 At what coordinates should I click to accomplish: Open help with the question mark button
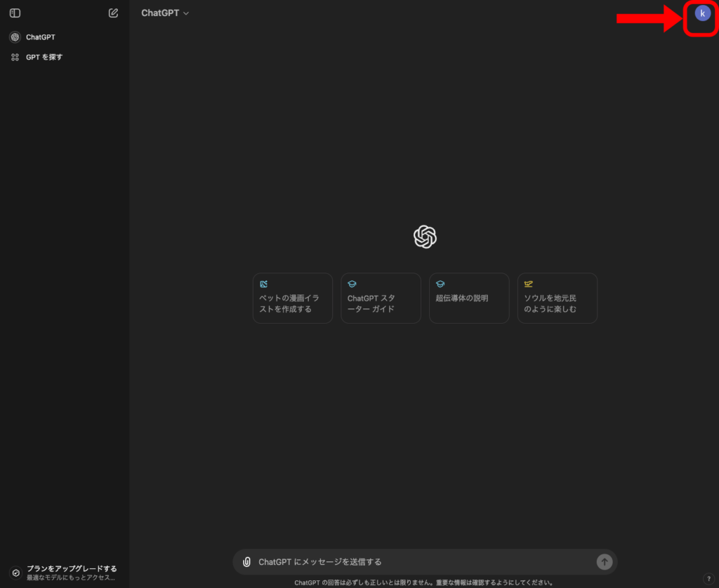708,579
